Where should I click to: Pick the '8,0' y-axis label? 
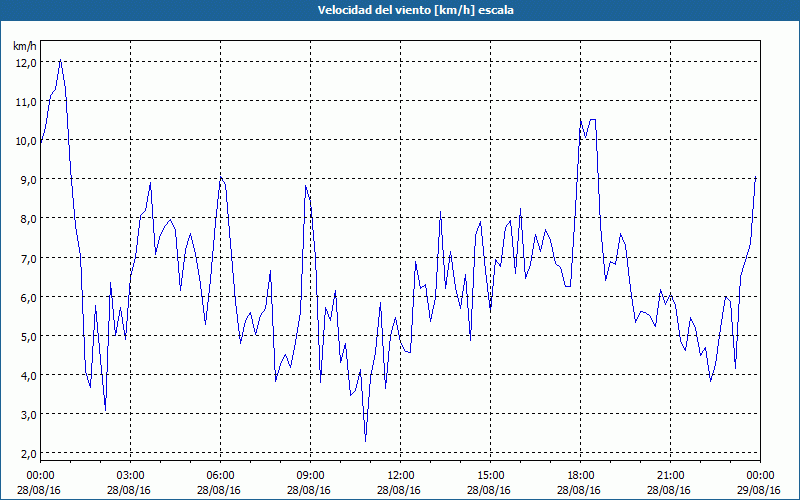tap(29, 219)
